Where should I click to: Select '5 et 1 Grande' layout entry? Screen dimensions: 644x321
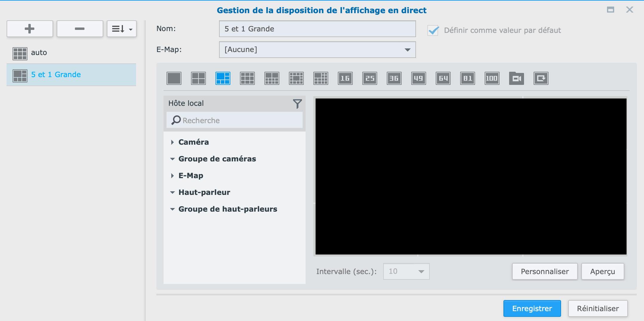pos(56,75)
